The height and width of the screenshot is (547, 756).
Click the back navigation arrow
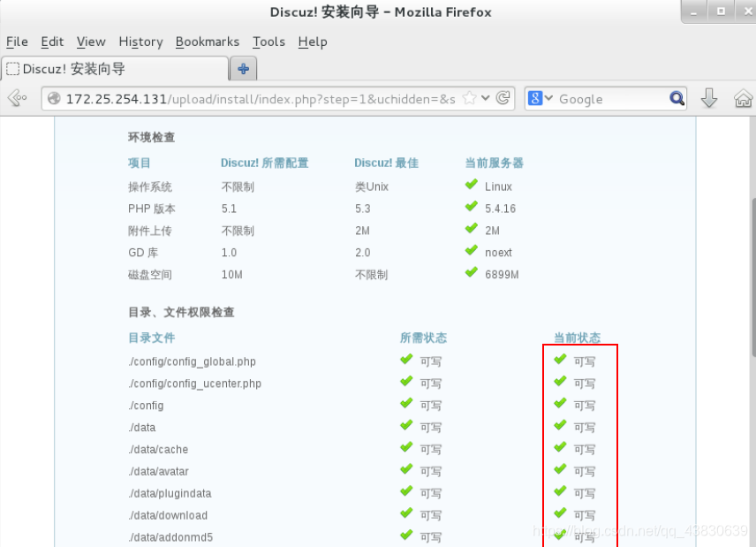pyautogui.click(x=18, y=98)
